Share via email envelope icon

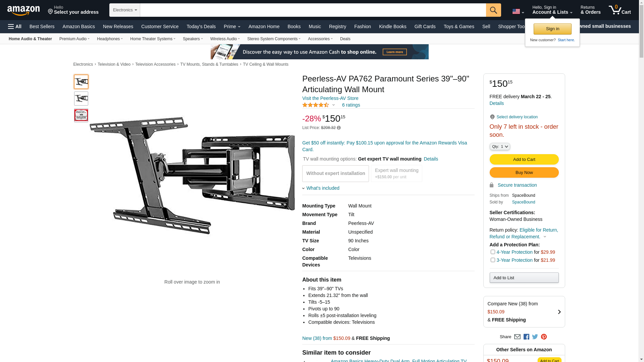517,337
